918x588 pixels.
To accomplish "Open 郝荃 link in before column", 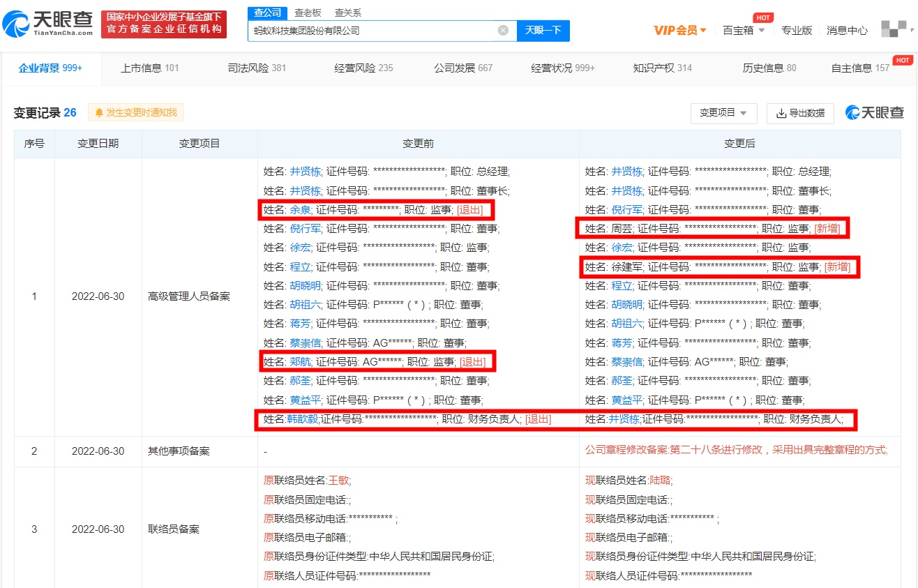I will [x=300, y=381].
